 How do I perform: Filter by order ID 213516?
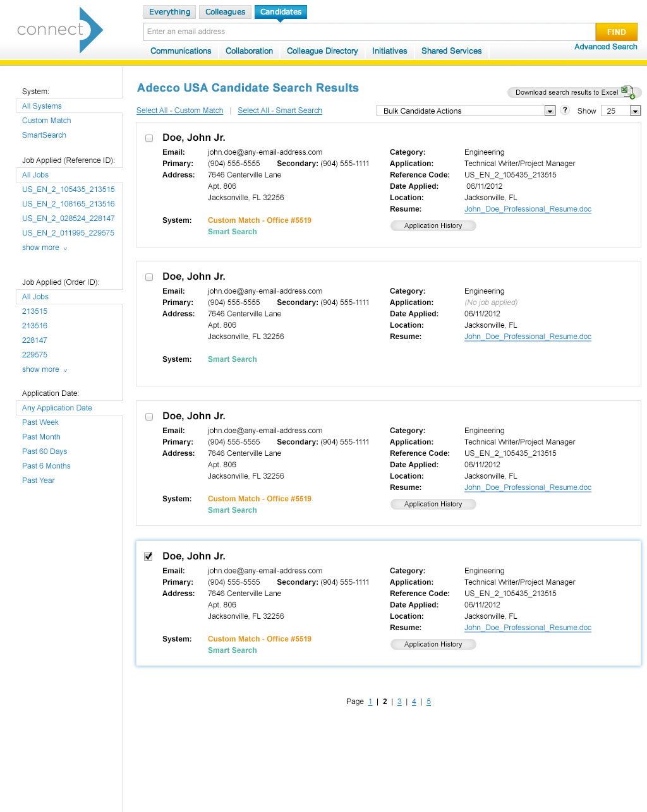point(35,326)
